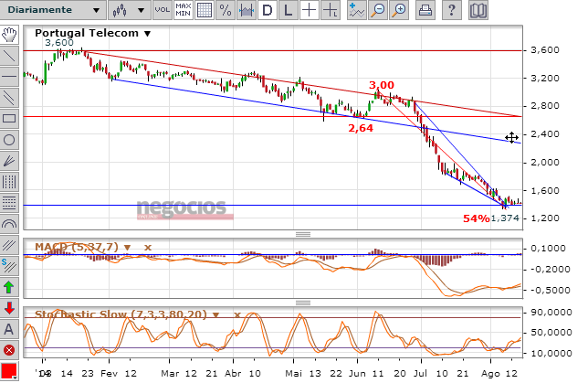Open the MACD (5,37,7) indicator dropdown
This screenshot has width=588, height=383.
(x=127, y=248)
